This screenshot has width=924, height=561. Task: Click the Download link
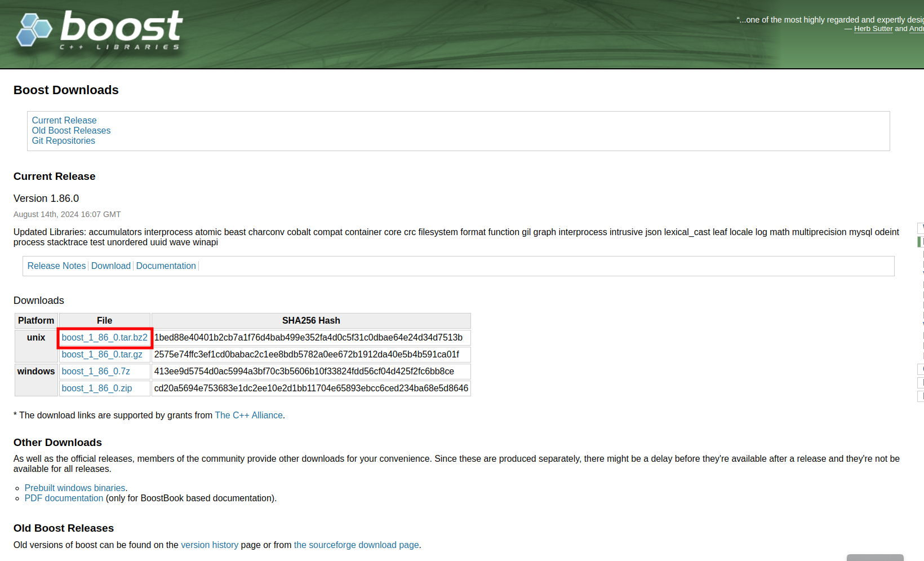tap(110, 266)
